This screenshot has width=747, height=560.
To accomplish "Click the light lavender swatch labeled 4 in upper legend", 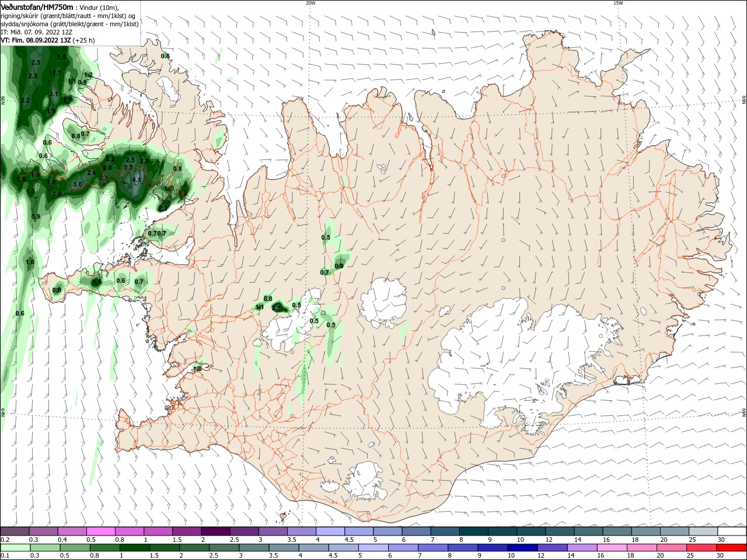I will [330, 531].
